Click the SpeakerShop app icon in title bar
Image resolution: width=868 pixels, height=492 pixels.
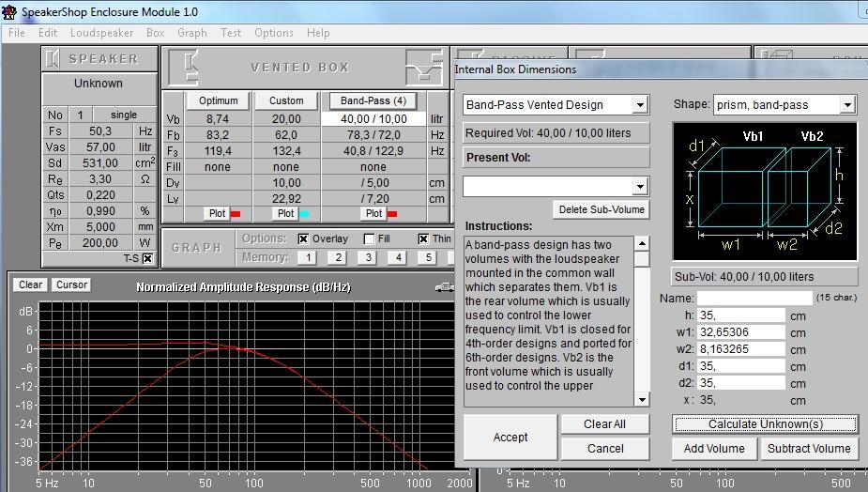click(9, 11)
